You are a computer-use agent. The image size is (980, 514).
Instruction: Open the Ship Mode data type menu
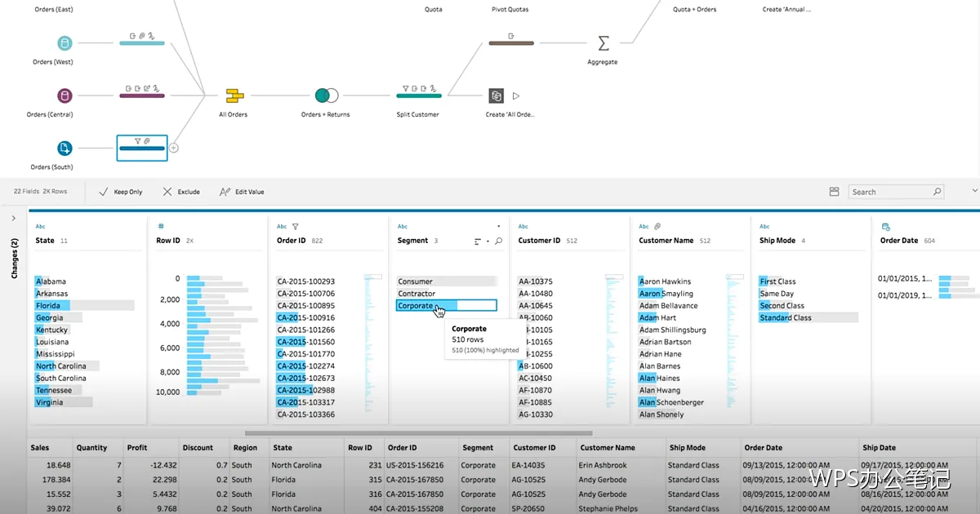pyautogui.click(x=764, y=227)
